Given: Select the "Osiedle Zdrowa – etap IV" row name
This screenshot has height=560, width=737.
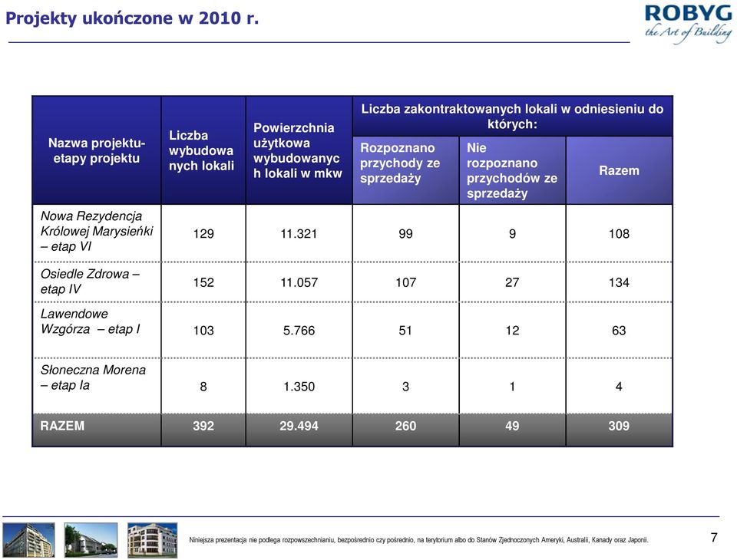Looking at the screenshot, I should click(x=89, y=282).
